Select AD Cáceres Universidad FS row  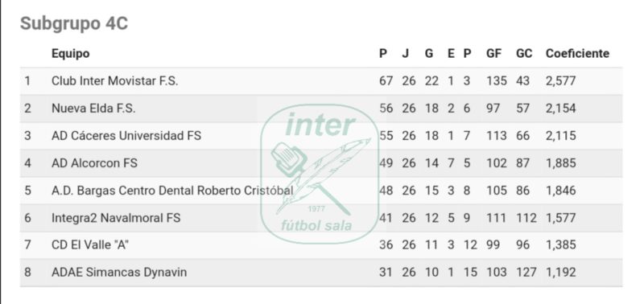(320, 135)
